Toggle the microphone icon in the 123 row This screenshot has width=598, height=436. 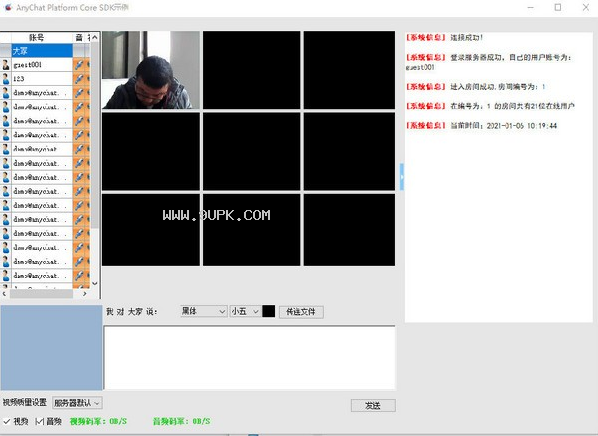(x=79, y=79)
